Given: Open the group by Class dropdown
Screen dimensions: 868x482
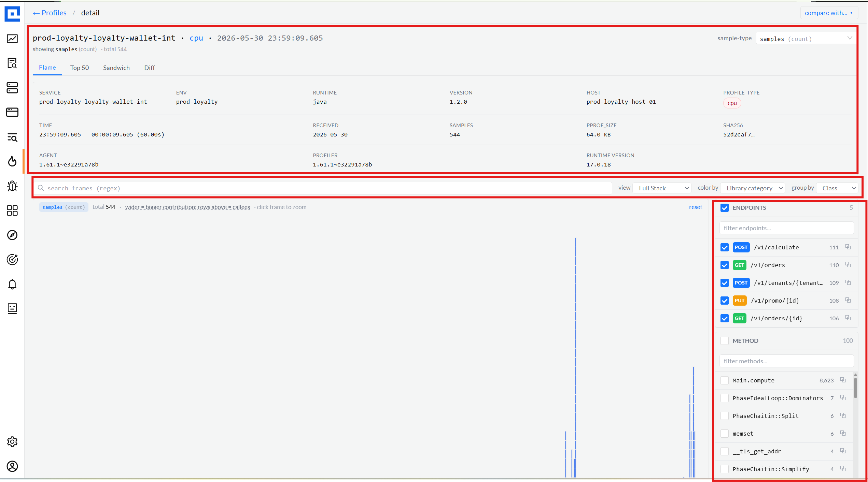Looking at the screenshot, I should (x=837, y=188).
